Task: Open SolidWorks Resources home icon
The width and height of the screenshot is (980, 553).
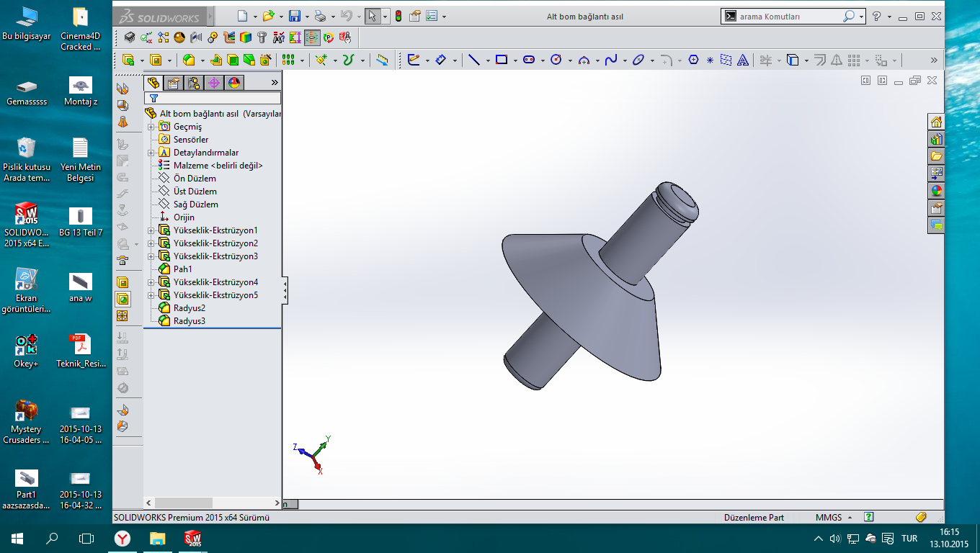Action: click(x=936, y=122)
